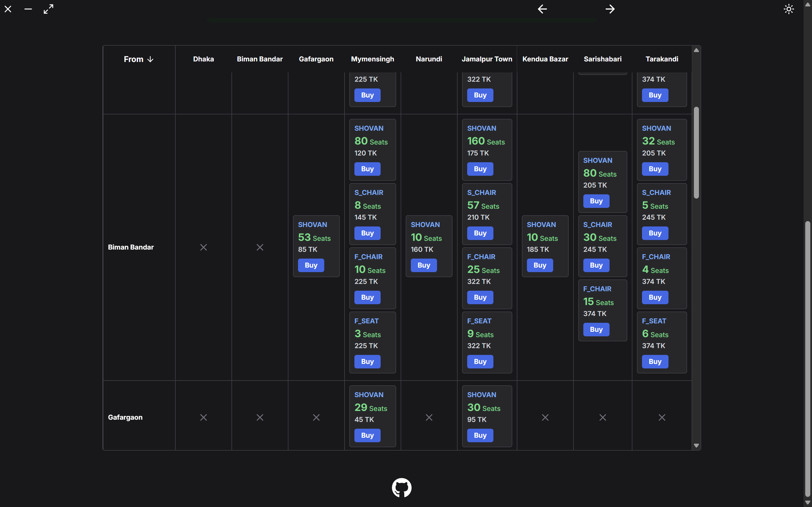Viewport: 812px width, 507px height.
Task: Buy F_SEAT 6 seats to Tarakandi
Action: coord(655,361)
